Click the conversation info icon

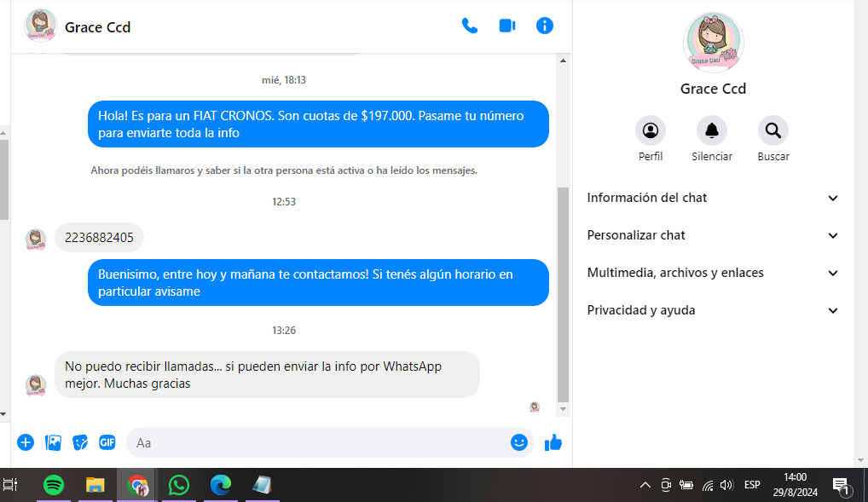[545, 26]
